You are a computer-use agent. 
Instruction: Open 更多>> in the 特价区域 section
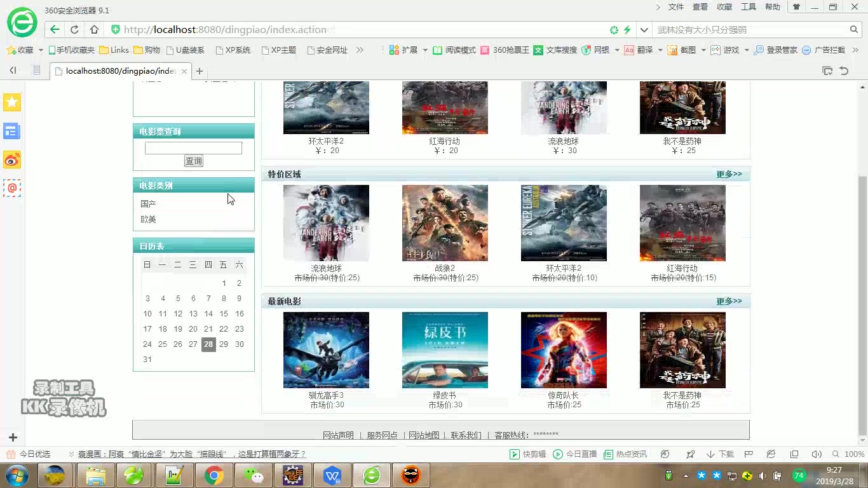pyautogui.click(x=729, y=174)
